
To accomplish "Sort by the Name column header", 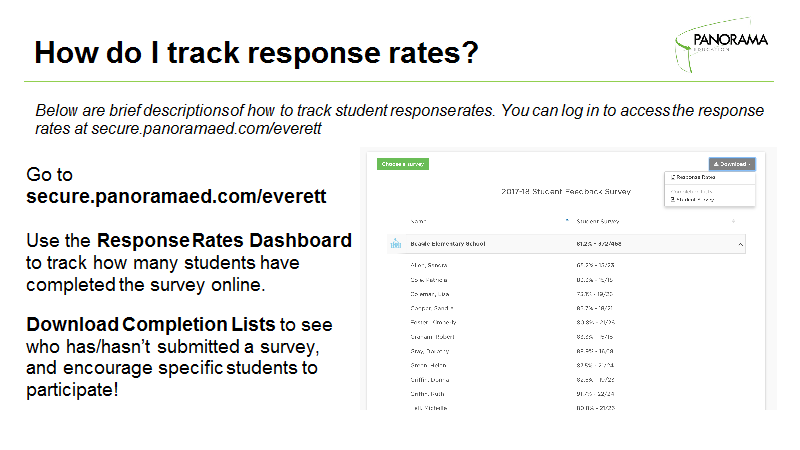I will coord(418,221).
